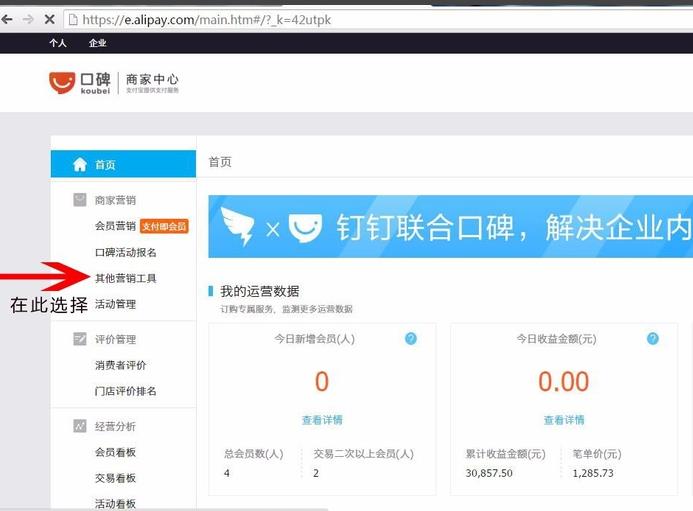The image size is (693, 511).
Task: Click the home icon in sidebar
Action: 80,164
